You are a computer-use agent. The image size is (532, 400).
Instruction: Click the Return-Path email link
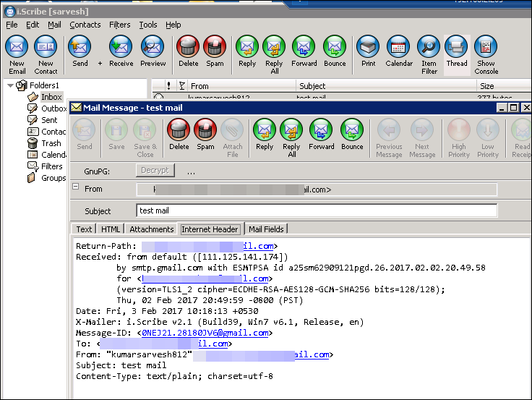point(209,246)
